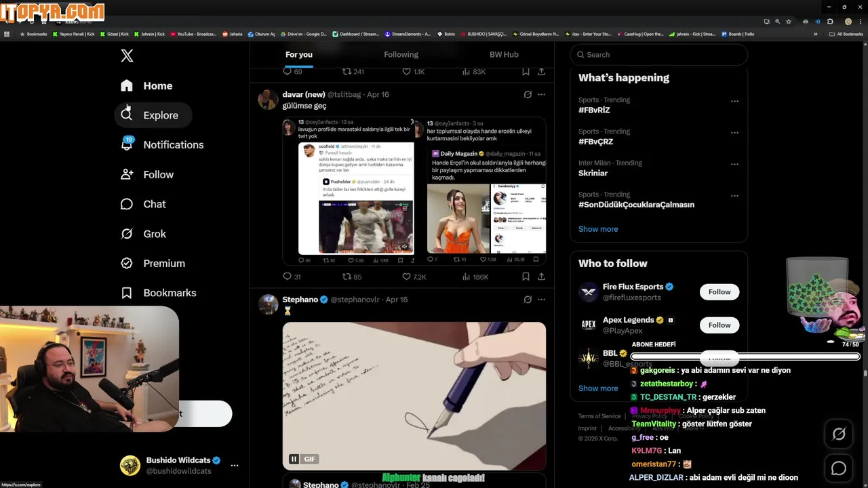The height and width of the screenshot is (488, 868).
Task: Open the YouTube - Broadcas... bookmark
Action: tap(193, 34)
